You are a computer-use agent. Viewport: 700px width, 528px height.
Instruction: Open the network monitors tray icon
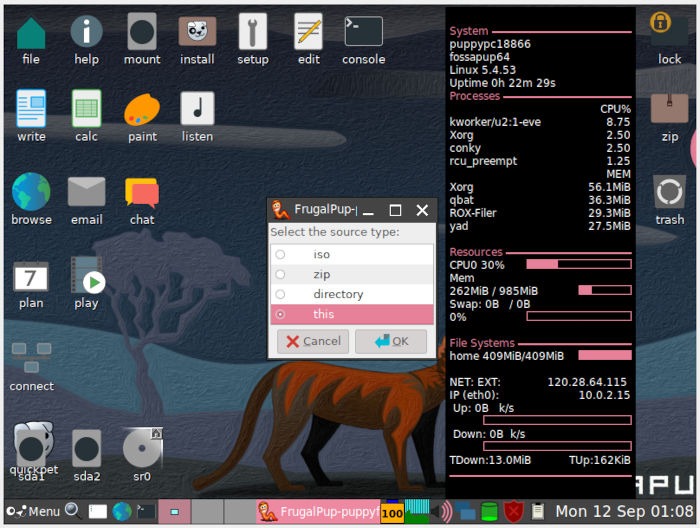(x=465, y=511)
